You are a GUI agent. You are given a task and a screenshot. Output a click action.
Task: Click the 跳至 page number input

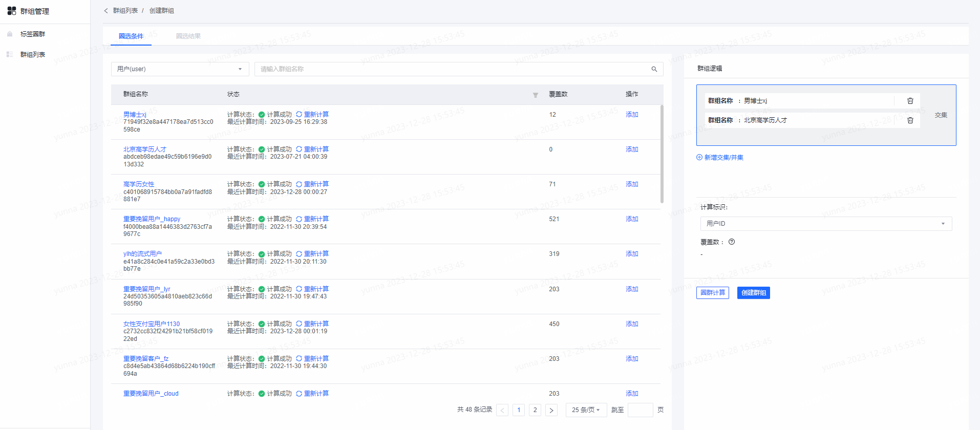coord(640,410)
